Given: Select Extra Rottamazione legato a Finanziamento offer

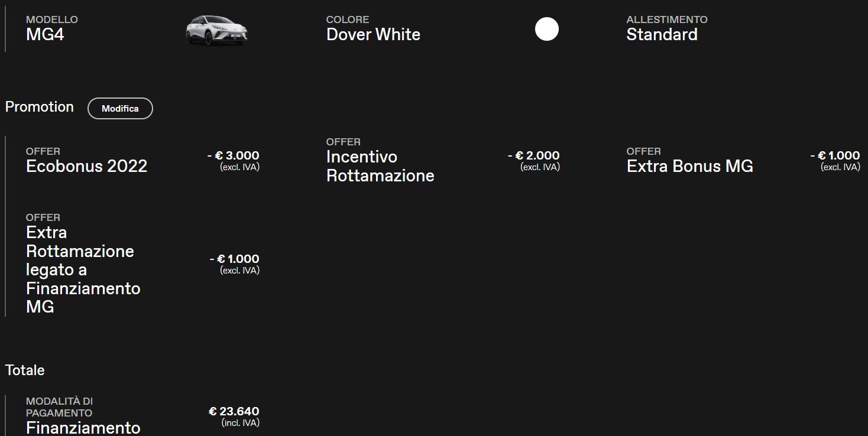Looking at the screenshot, I should tap(83, 269).
